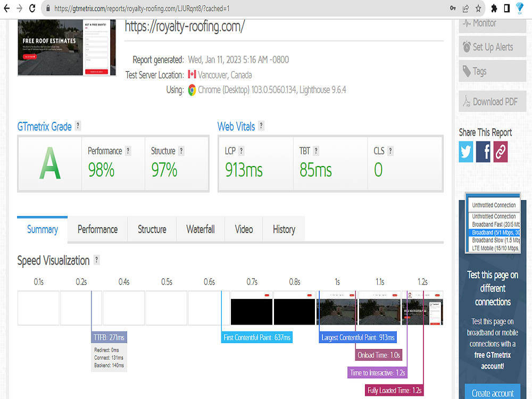Viewport: 532px width, 399px height.
Task: Open help icon beside CLS
Action: tap(390, 151)
